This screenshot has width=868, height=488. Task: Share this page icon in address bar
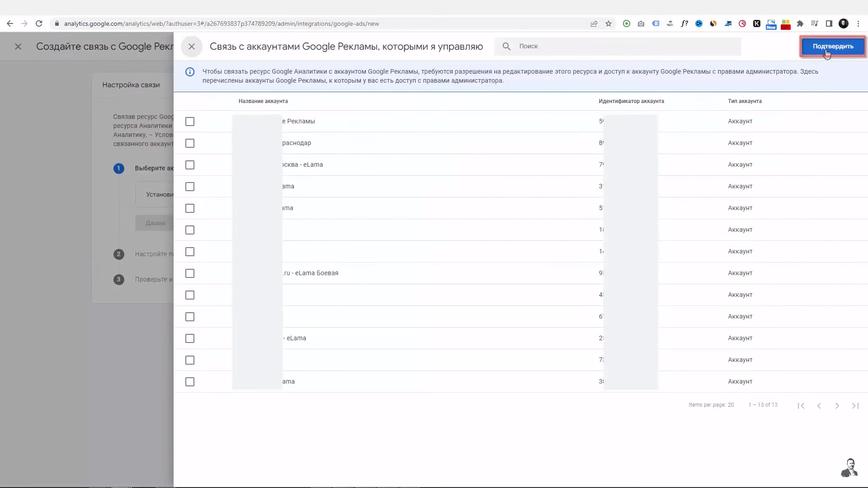coord(594,23)
